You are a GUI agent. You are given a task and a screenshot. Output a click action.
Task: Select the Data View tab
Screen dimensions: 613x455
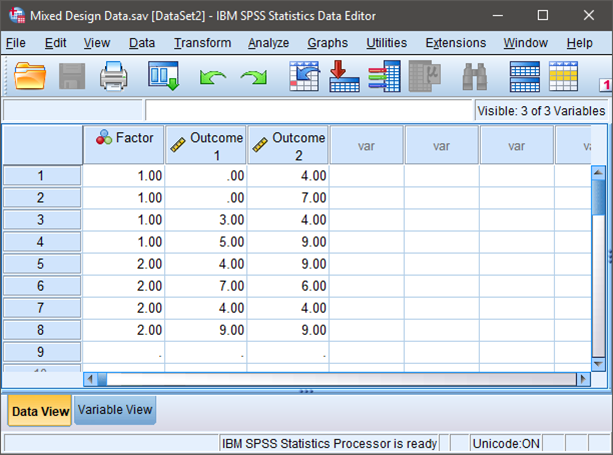point(40,410)
